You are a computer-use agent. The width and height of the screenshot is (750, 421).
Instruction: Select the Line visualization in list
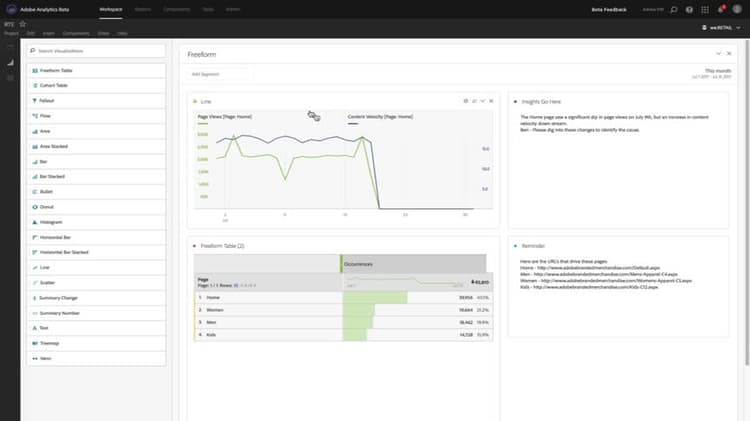[x=97, y=267]
